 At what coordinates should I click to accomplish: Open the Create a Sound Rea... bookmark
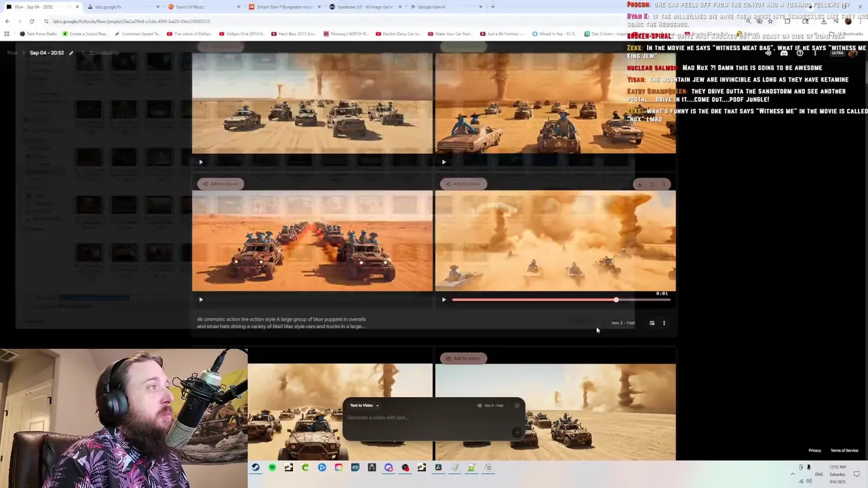[x=84, y=34]
